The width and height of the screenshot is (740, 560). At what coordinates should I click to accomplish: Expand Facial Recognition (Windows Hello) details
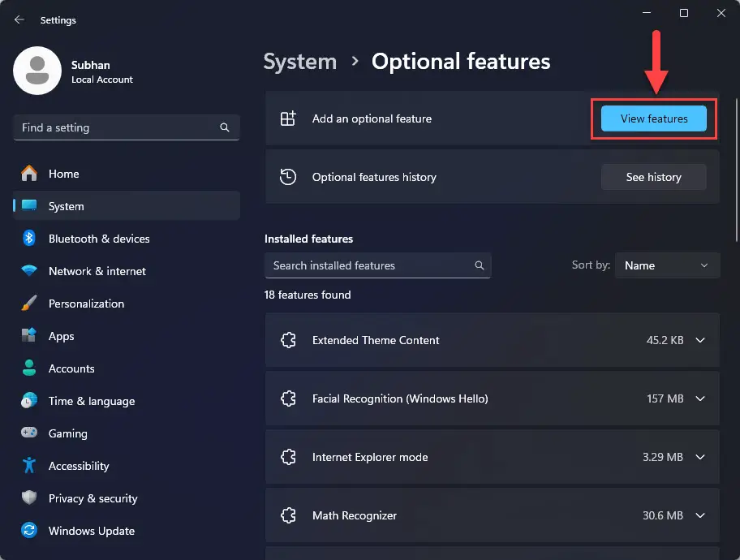pyautogui.click(x=701, y=398)
